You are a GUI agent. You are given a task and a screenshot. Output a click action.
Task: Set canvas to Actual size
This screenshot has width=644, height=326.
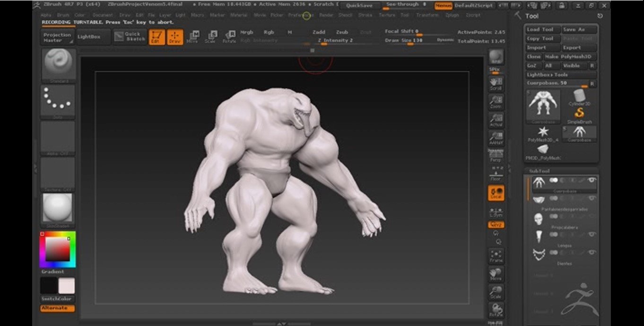[496, 120]
